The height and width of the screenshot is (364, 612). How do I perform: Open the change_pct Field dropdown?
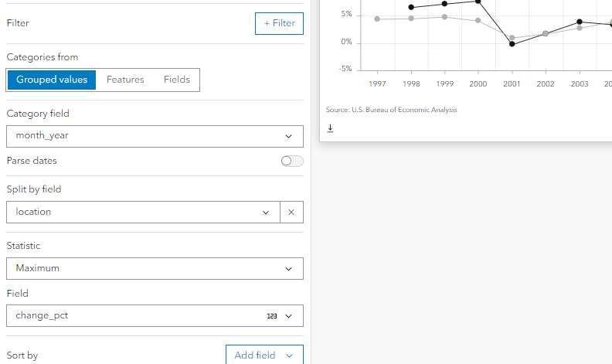[155, 316]
